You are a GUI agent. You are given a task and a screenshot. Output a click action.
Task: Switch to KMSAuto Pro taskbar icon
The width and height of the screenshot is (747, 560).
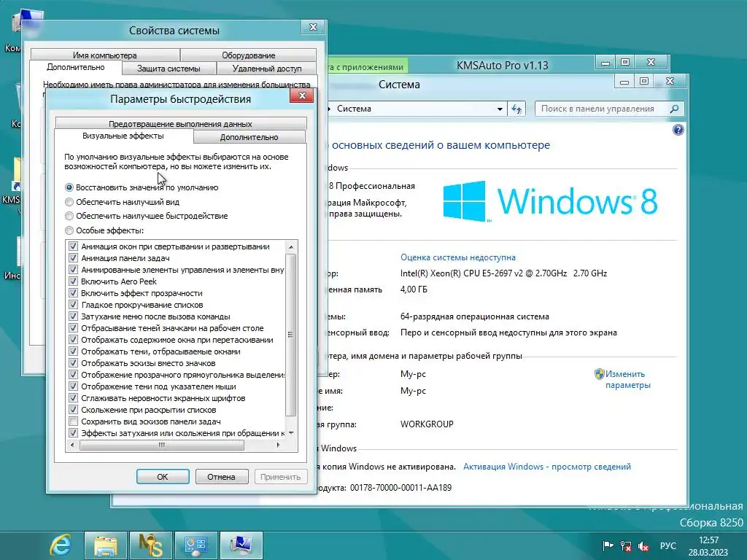point(150,545)
